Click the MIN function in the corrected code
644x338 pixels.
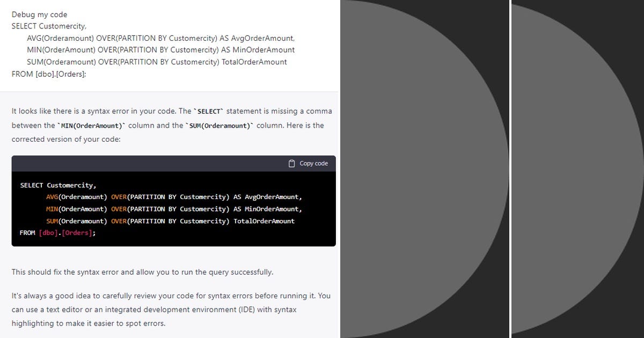(x=52, y=209)
